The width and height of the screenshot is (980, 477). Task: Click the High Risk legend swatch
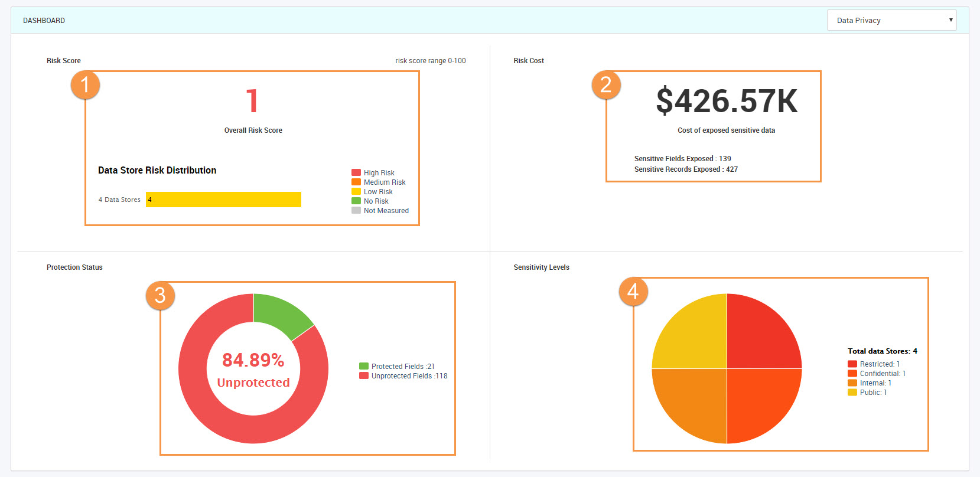tap(356, 172)
